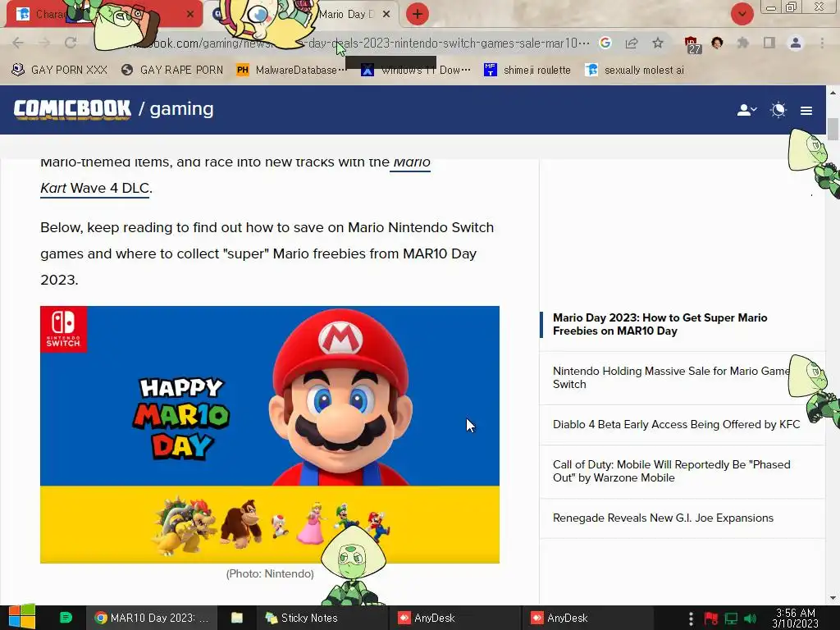Open the Extensions puzzle-piece menu
The image size is (840, 630).
(x=743, y=43)
